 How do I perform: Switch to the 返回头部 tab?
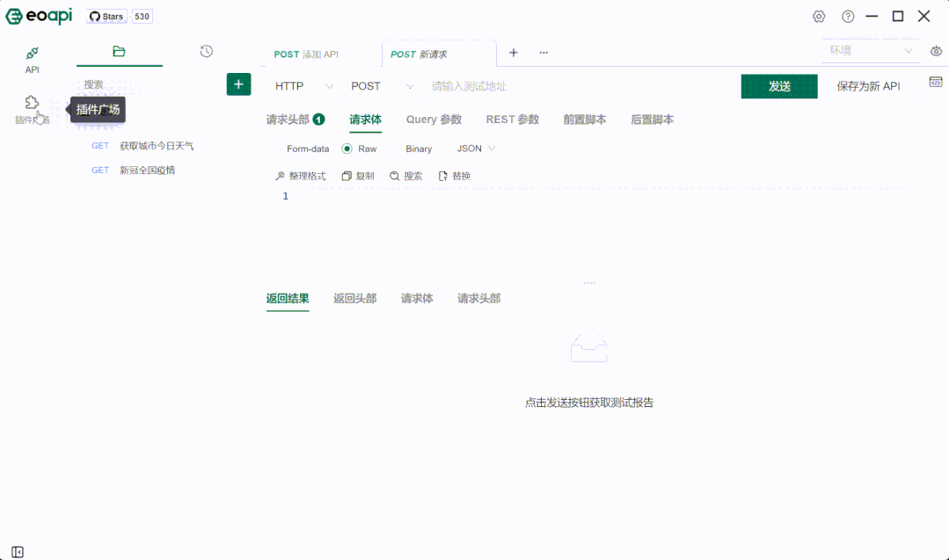click(353, 298)
